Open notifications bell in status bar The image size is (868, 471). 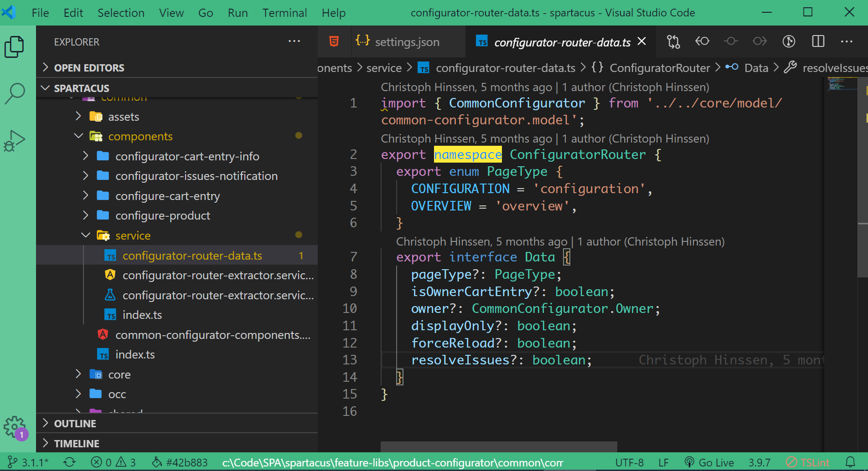click(850, 462)
